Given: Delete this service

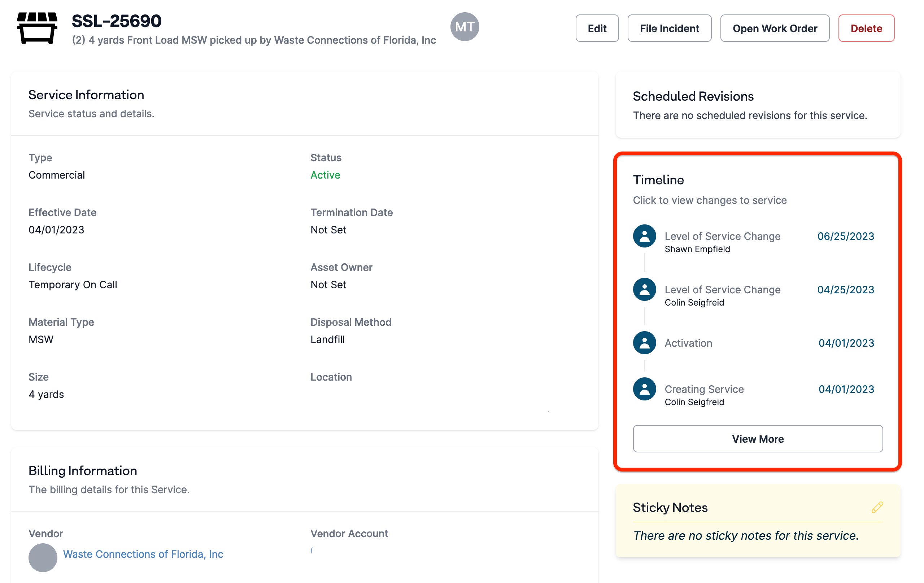Looking at the screenshot, I should point(866,29).
